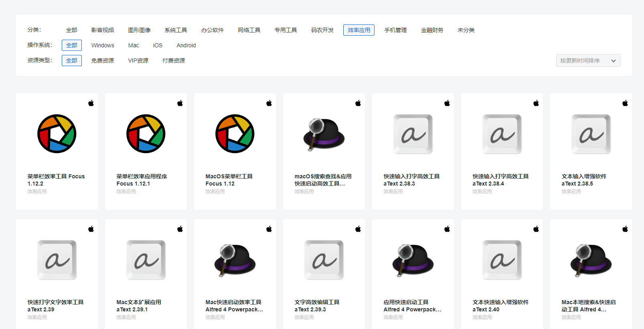Click the aText 2.39 app icon

tap(57, 260)
